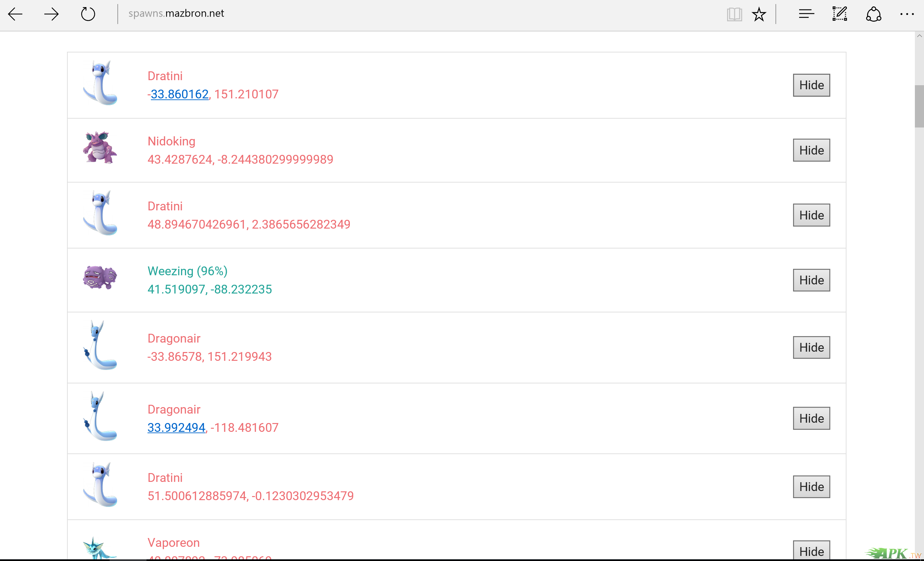
Task: Hide the Dragonair at -33.86578 entry
Action: tap(811, 347)
